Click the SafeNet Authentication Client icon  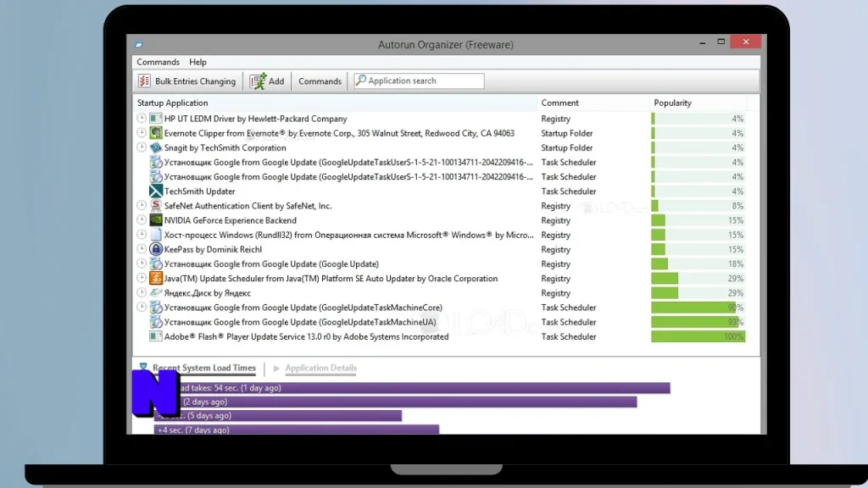pos(156,205)
